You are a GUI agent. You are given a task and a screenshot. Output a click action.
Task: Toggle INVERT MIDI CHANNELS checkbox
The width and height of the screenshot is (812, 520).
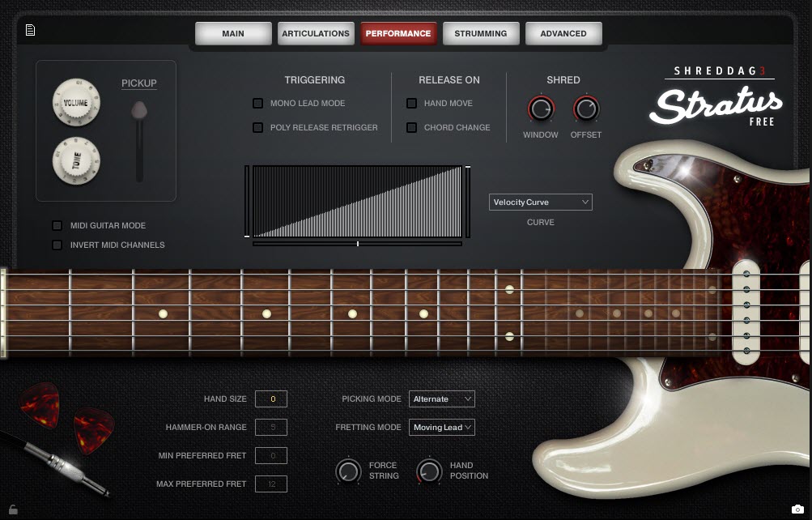click(57, 245)
